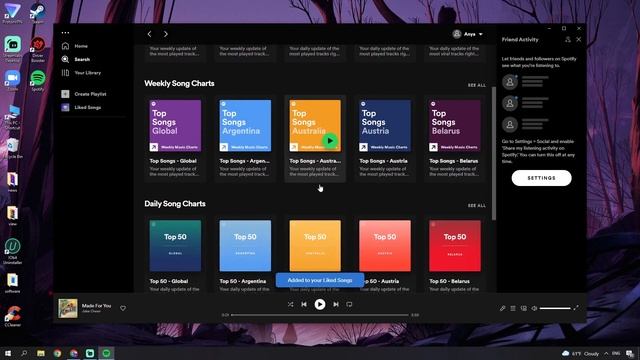The height and width of the screenshot is (360, 640).
Task: Click the Daily Song Charts heading
Action: pos(175,204)
